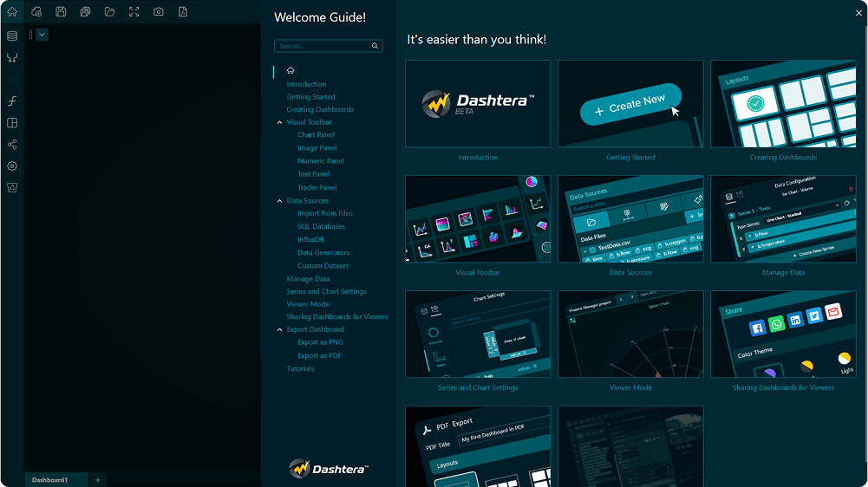
Task: Toggle the fullscreen icon in toolbar
Action: [134, 11]
